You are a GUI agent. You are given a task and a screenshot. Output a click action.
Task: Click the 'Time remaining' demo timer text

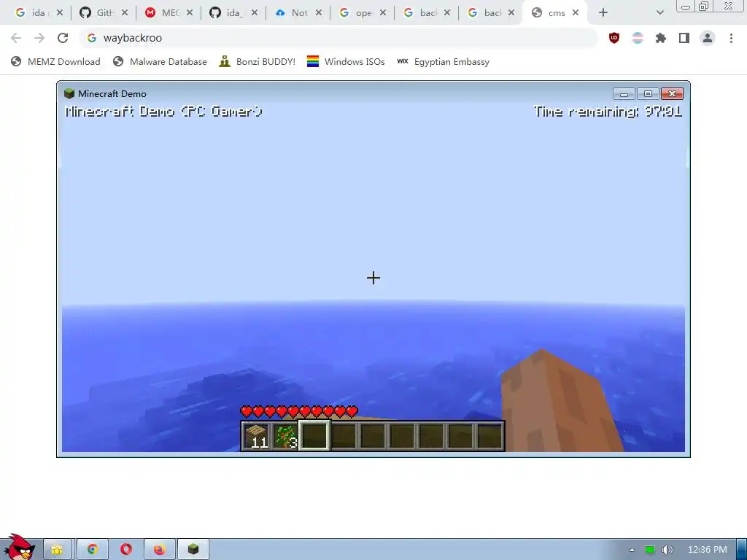click(x=608, y=112)
